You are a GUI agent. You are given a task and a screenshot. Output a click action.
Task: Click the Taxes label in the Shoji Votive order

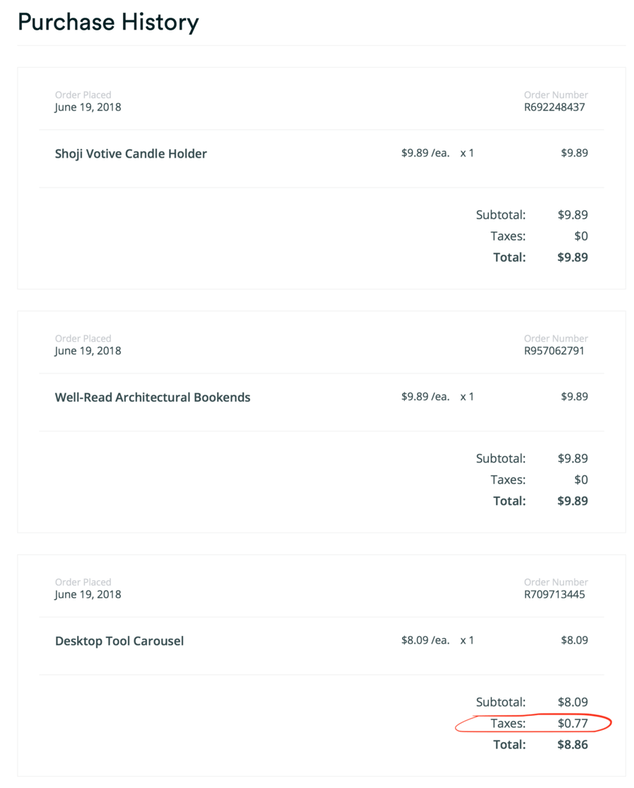[508, 236]
